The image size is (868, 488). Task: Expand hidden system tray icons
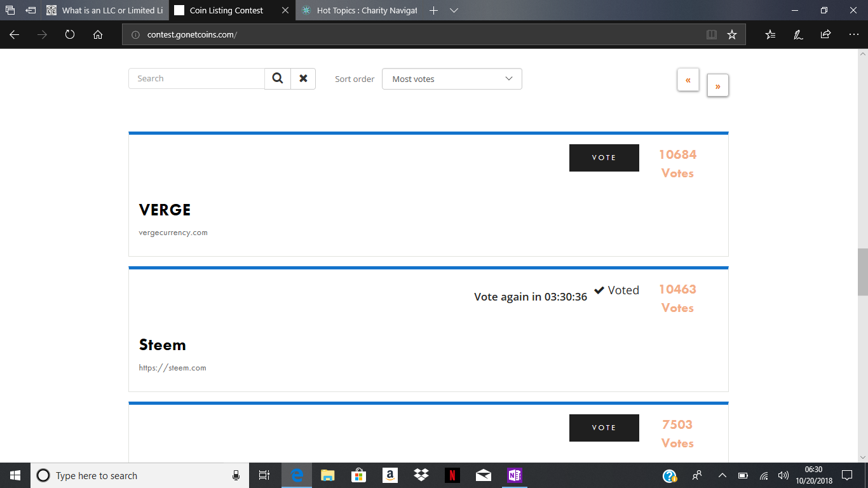[722, 475]
